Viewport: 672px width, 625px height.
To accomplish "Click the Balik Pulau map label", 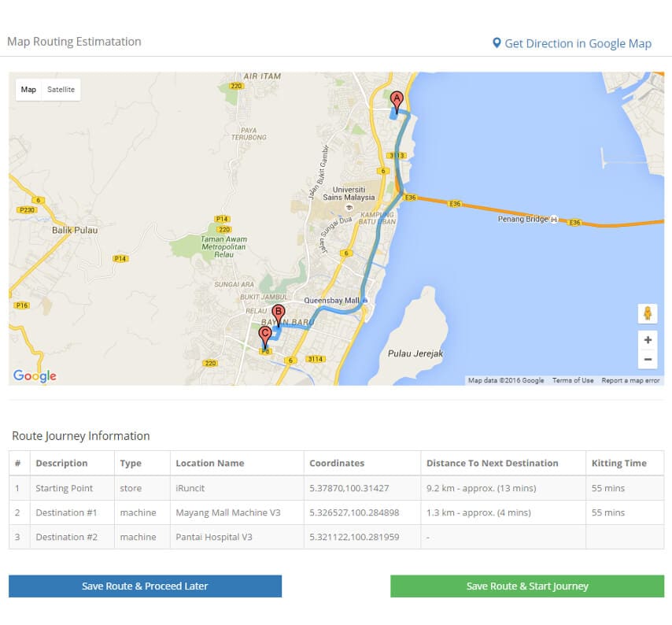I will coord(75,230).
